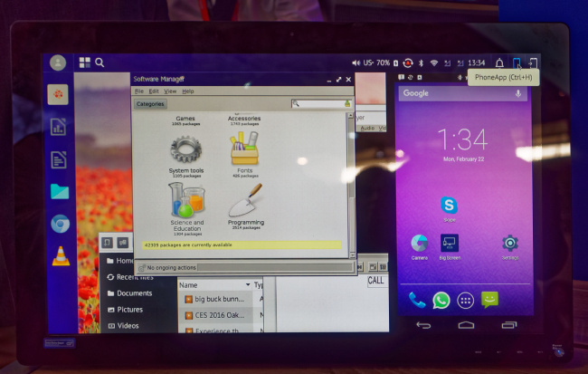588x374 pixels.
Task: Select Documents in file manager sidebar
Action: [x=129, y=293]
